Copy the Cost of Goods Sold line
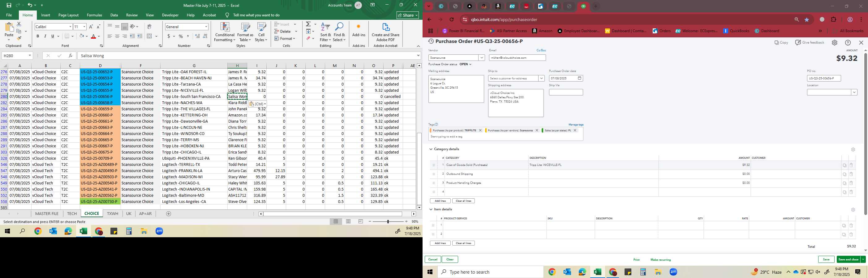 pos(844,165)
